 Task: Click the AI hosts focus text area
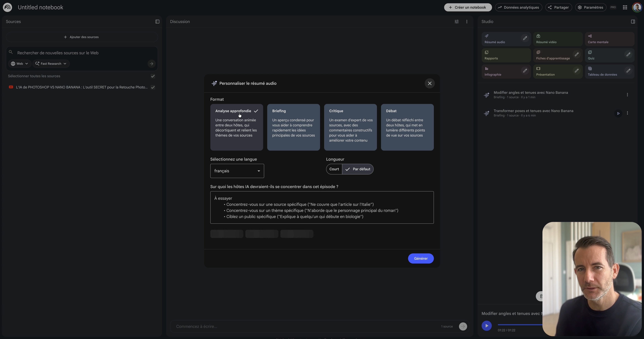[x=322, y=207]
